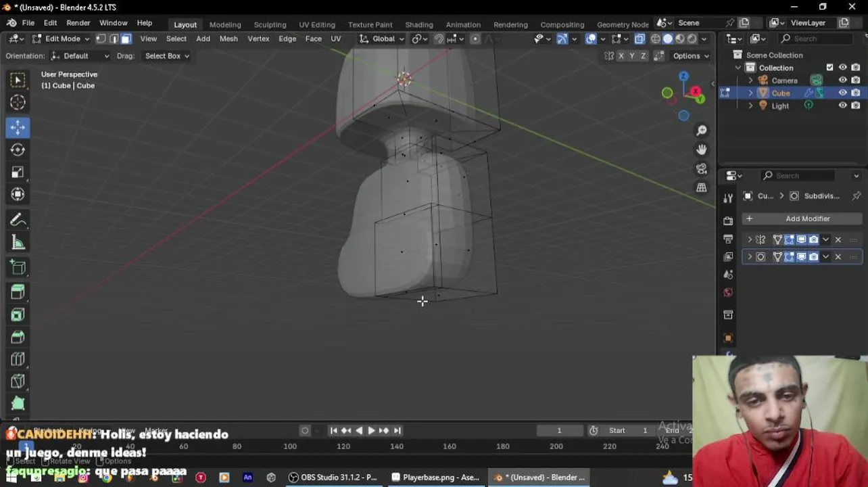
Task: Open the Edit Mode dropdown
Action: coord(61,39)
